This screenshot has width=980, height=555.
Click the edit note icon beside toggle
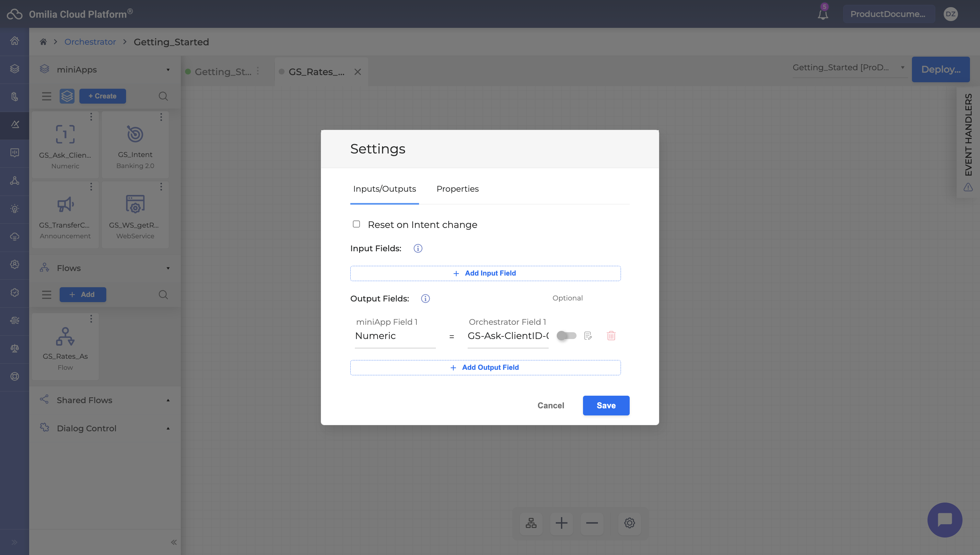[x=588, y=335]
